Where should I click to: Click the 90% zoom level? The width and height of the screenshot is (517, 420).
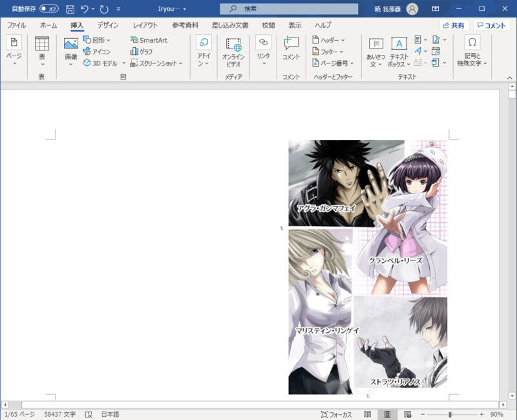[496, 414]
